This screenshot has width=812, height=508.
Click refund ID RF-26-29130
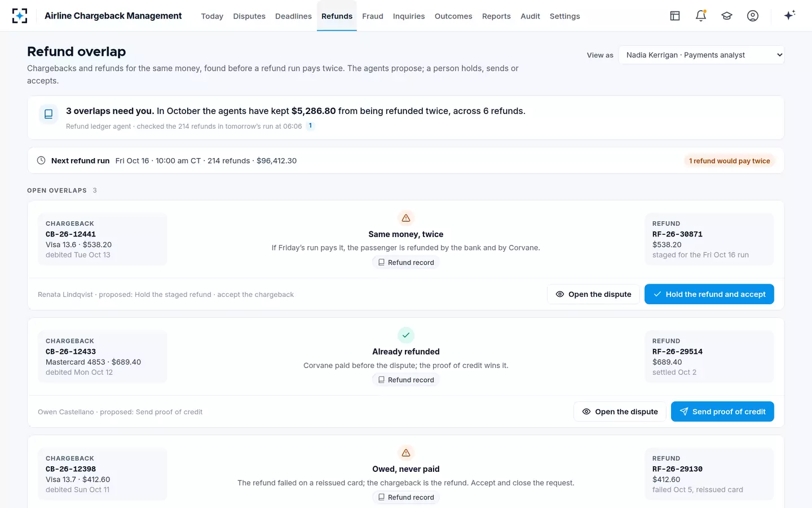pos(677,469)
